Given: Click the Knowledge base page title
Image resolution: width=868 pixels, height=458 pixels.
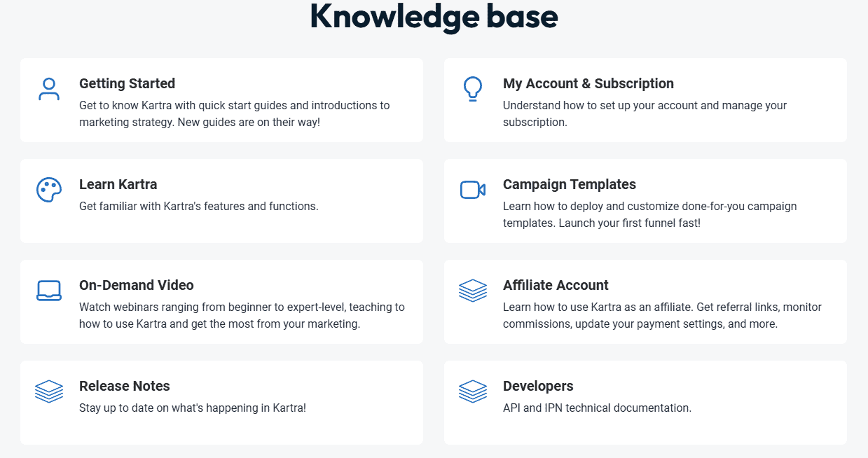Looking at the screenshot, I should tap(434, 16).
